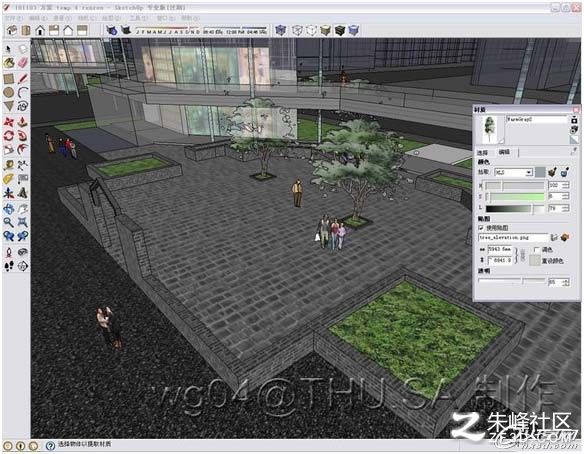The height and width of the screenshot is (454, 584).
Task: Tick the 调色 colorize checkbox
Action: [537, 250]
